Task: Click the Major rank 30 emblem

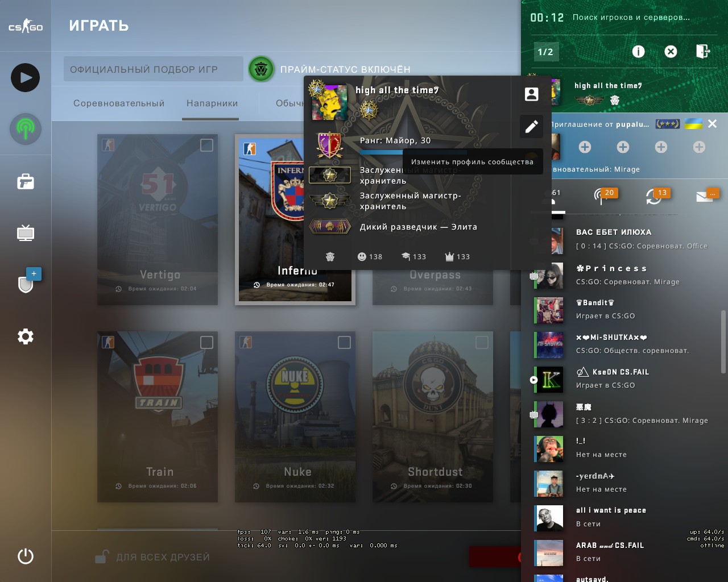Action: pyautogui.click(x=329, y=145)
